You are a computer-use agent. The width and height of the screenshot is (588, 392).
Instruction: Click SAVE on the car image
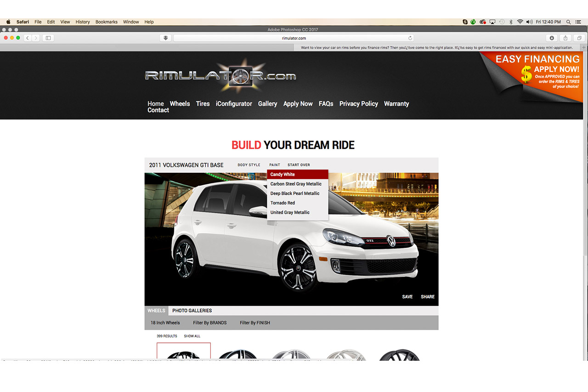coord(407,297)
